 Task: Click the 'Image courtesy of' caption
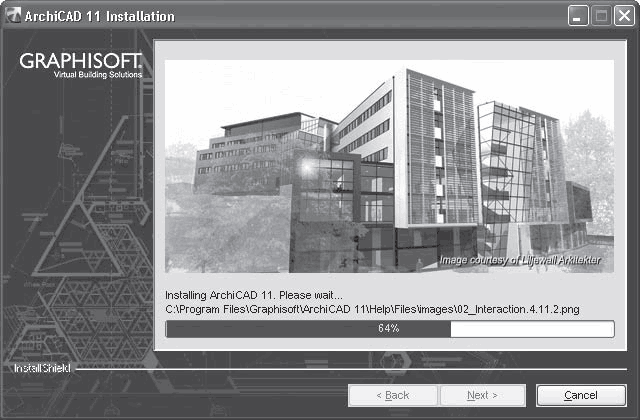(525, 261)
